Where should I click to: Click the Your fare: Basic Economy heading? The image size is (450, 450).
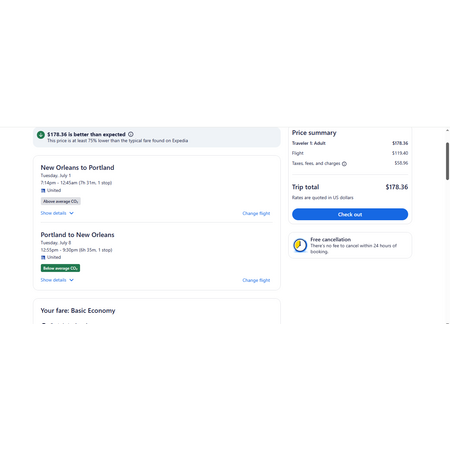point(78,311)
